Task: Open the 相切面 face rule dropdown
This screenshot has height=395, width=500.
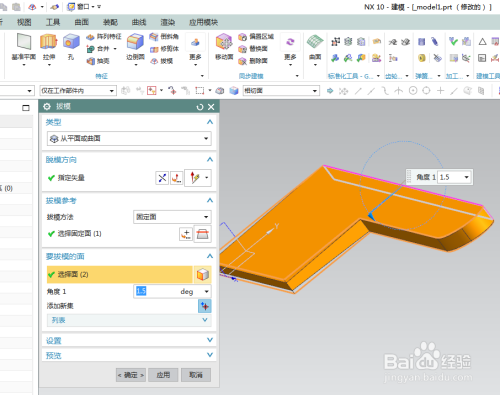Action: [x=281, y=91]
